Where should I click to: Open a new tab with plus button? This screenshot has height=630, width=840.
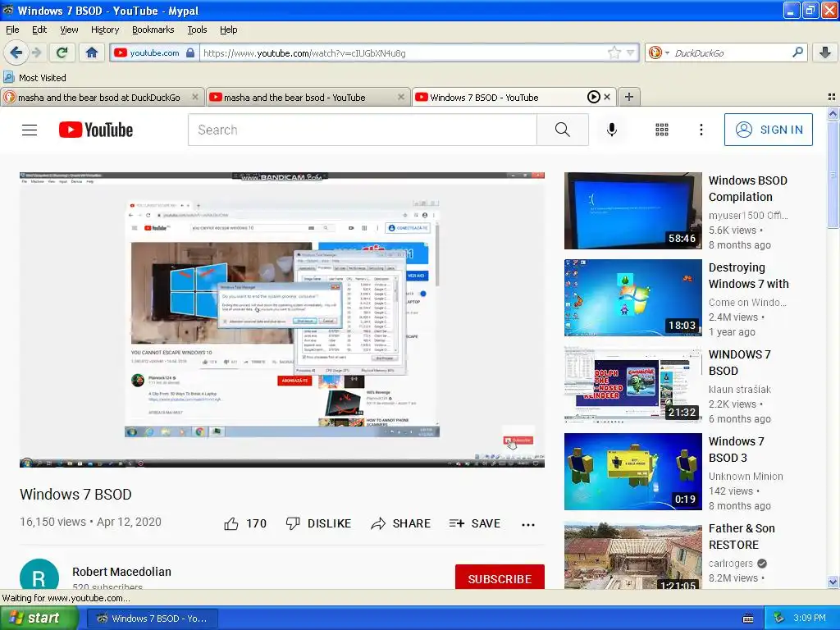(629, 97)
